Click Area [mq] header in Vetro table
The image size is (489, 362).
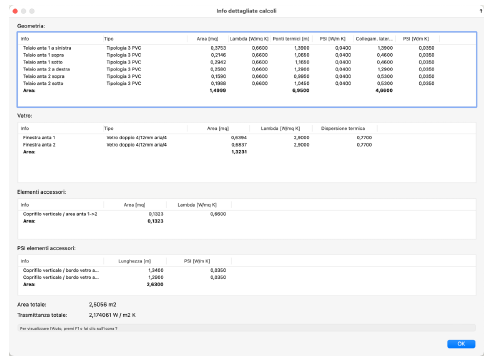(218, 128)
